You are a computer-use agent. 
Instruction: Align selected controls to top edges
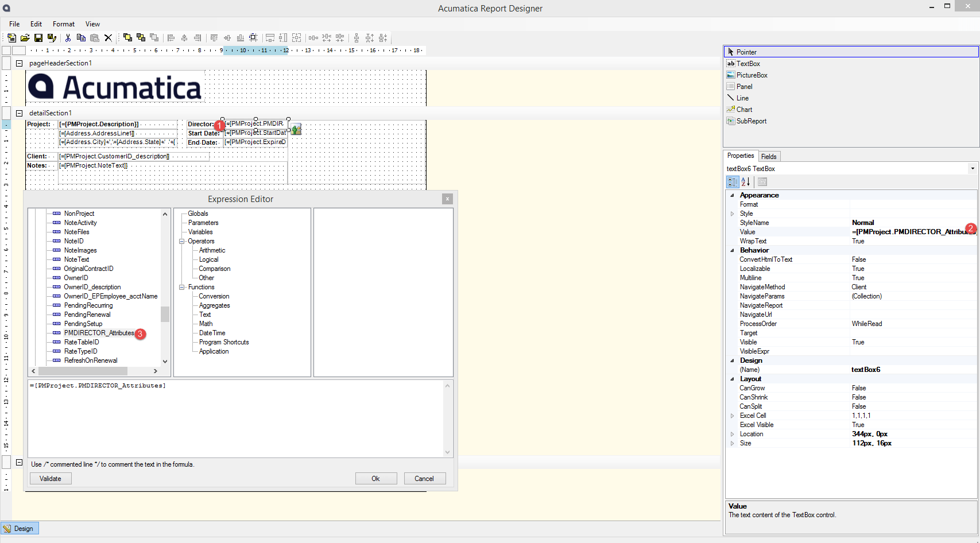click(x=214, y=38)
